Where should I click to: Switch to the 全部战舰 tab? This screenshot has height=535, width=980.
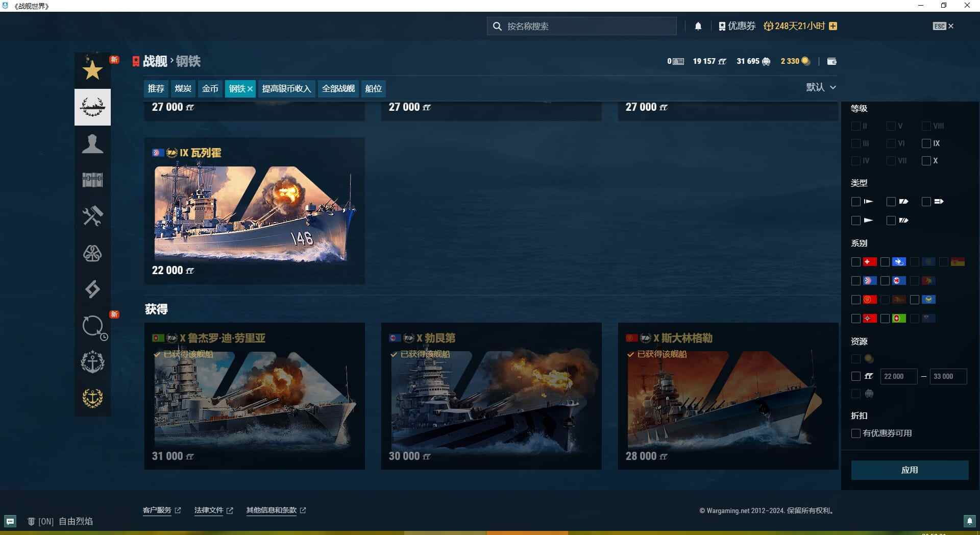(x=338, y=89)
